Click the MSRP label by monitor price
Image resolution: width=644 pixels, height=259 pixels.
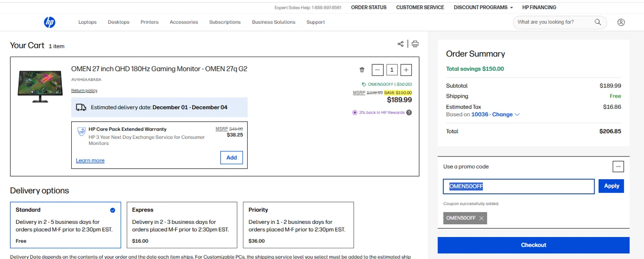pos(359,93)
